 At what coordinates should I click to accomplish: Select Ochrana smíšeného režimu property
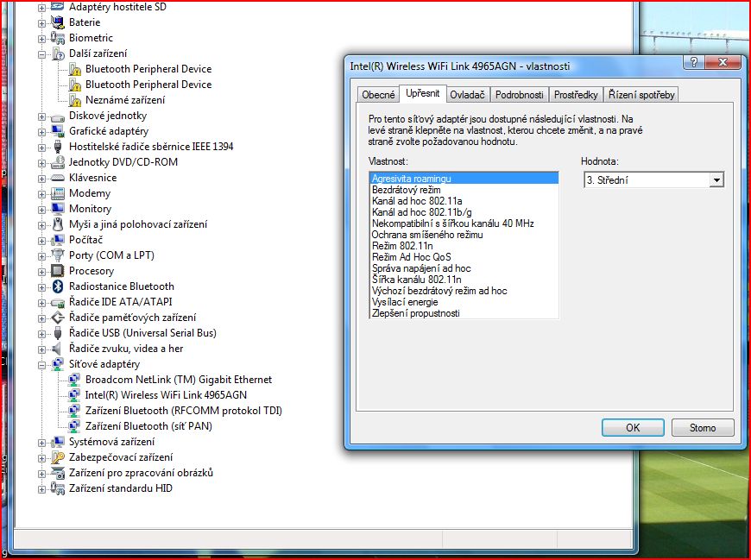click(x=464, y=235)
